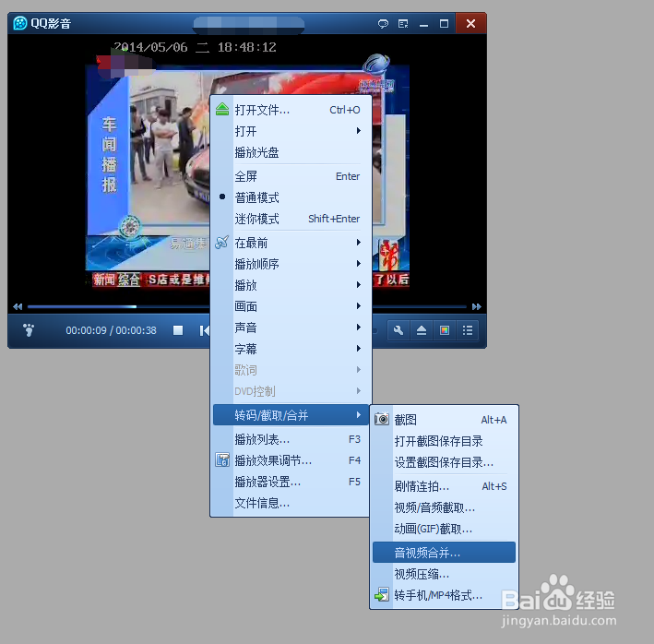The width and height of the screenshot is (654, 644).
Task: Click the QQ影音 logo icon in title bar
Action: [x=20, y=23]
